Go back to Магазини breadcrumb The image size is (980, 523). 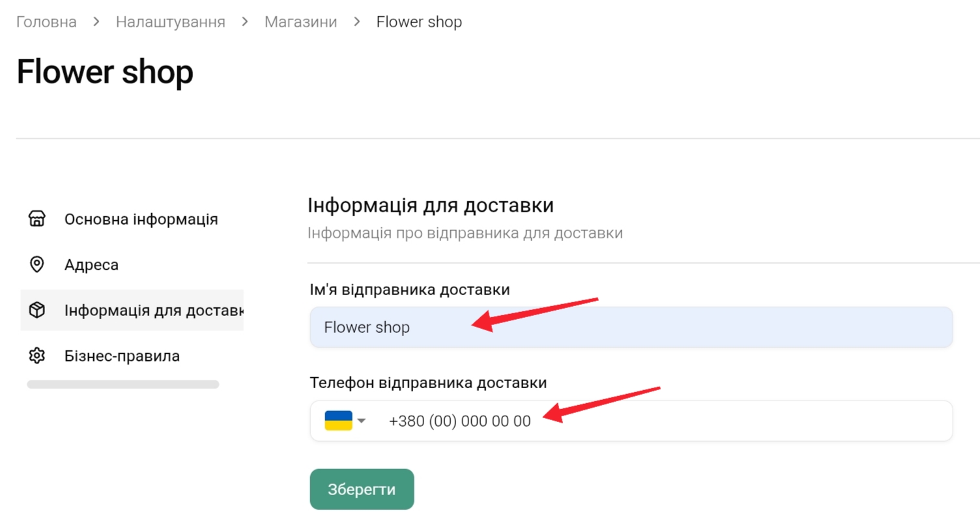300,21
